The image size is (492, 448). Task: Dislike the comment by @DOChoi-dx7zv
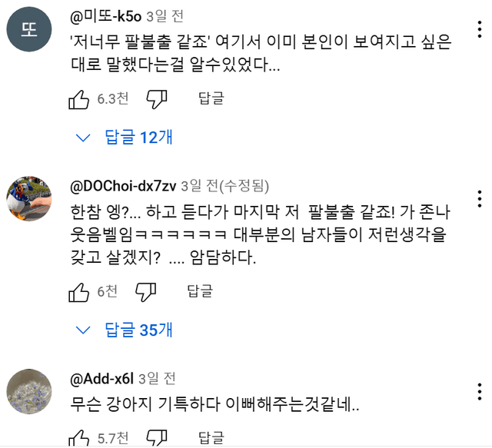(x=146, y=291)
